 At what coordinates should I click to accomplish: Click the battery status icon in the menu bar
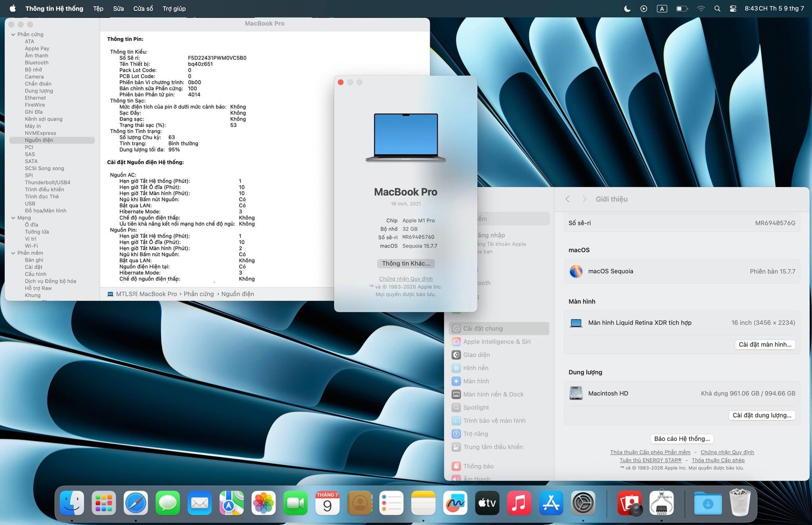682,8
